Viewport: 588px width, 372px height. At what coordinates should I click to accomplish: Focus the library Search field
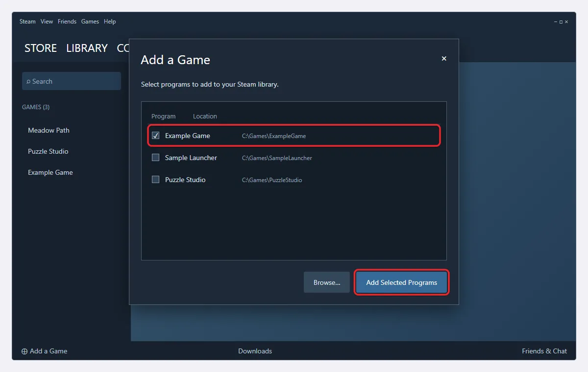(72, 81)
